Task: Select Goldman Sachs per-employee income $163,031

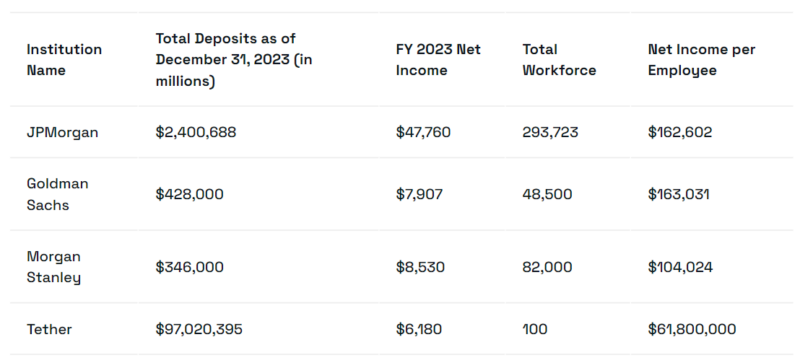Action: (x=679, y=195)
